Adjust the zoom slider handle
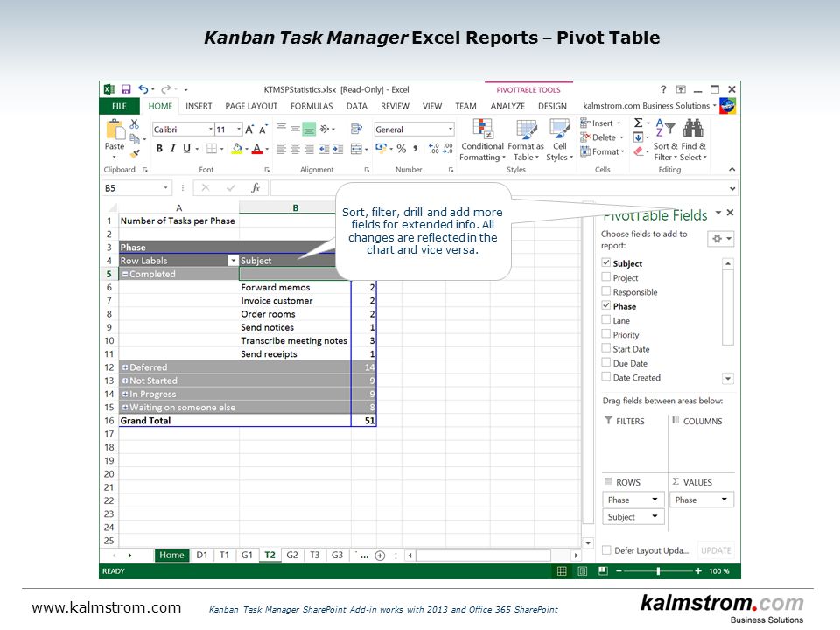840x630 pixels. coord(658,571)
